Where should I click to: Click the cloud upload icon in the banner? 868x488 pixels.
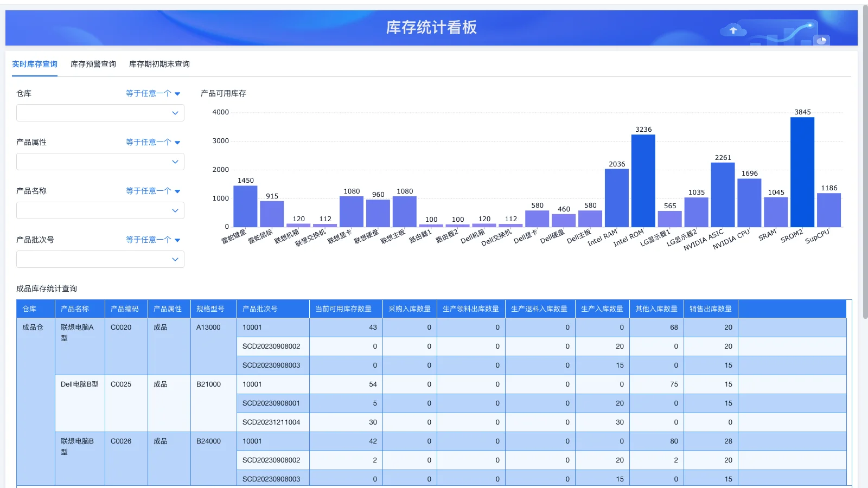tap(733, 30)
